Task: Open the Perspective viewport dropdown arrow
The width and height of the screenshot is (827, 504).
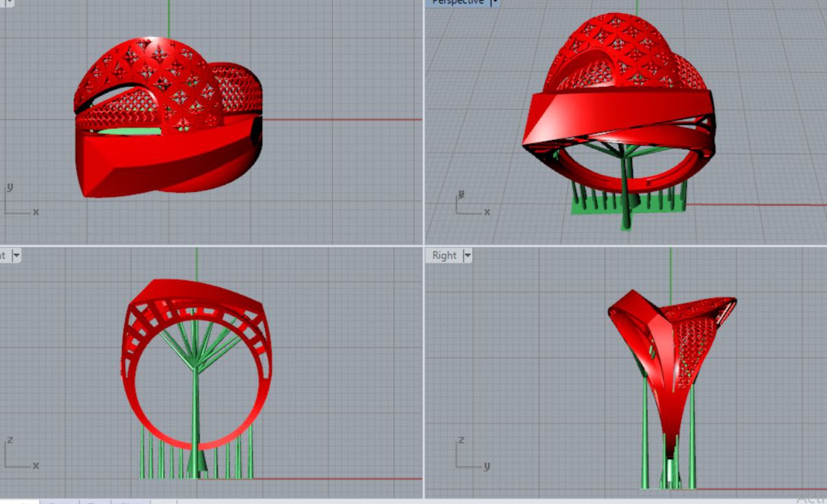Action: tap(494, 3)
